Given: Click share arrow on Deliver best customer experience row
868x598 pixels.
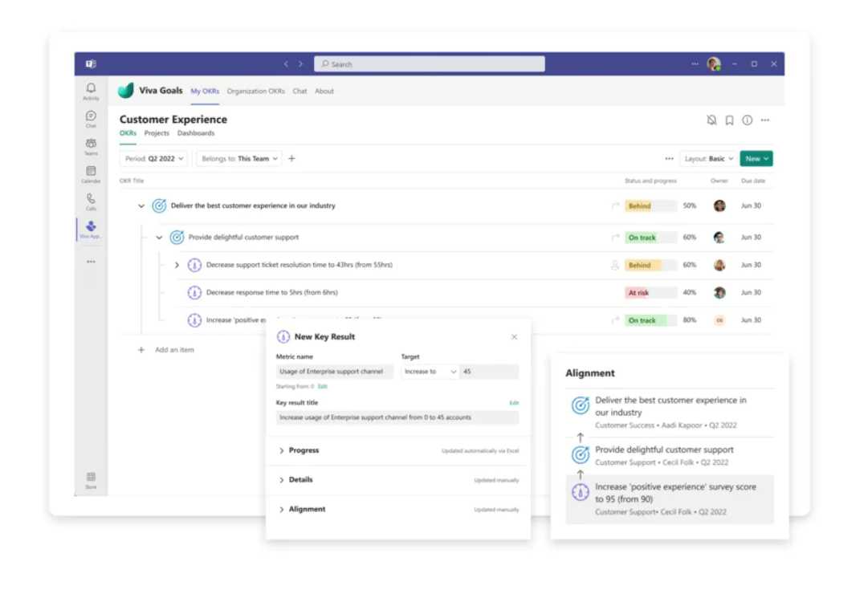Looking at the screenshot, I should coord(616,205).
